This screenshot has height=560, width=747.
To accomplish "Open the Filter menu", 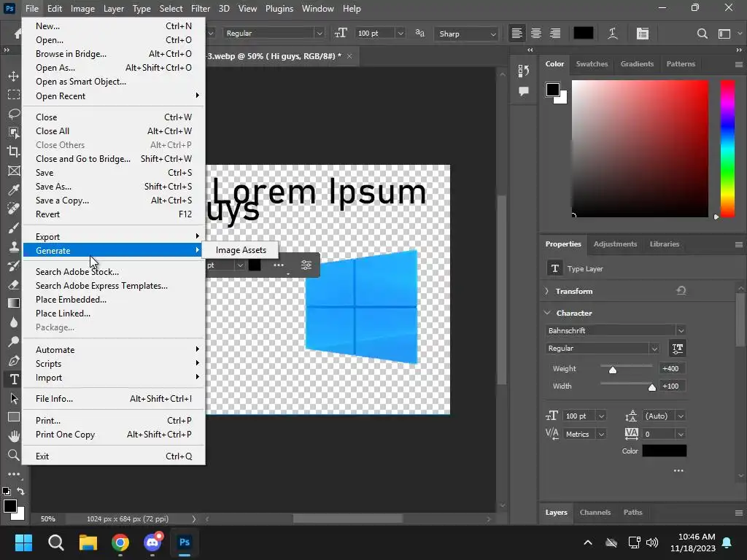I will pyautogui.click(x=200, y=9).
